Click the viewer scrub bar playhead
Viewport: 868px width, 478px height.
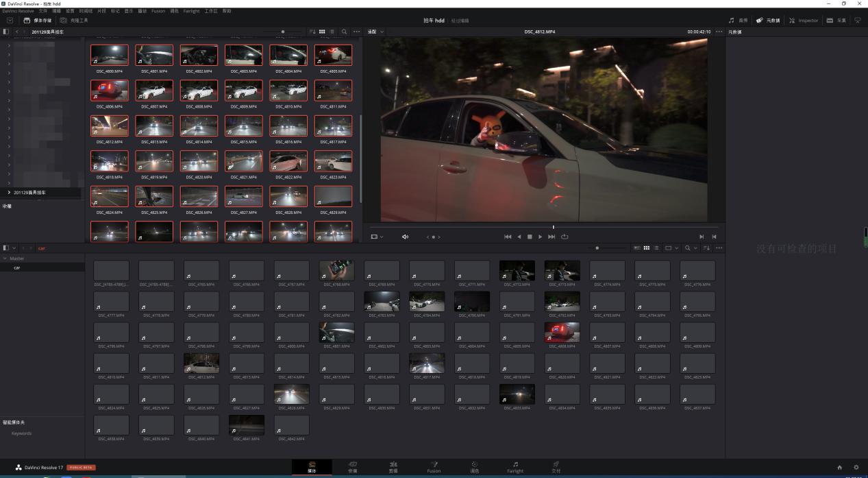point(553,227)
